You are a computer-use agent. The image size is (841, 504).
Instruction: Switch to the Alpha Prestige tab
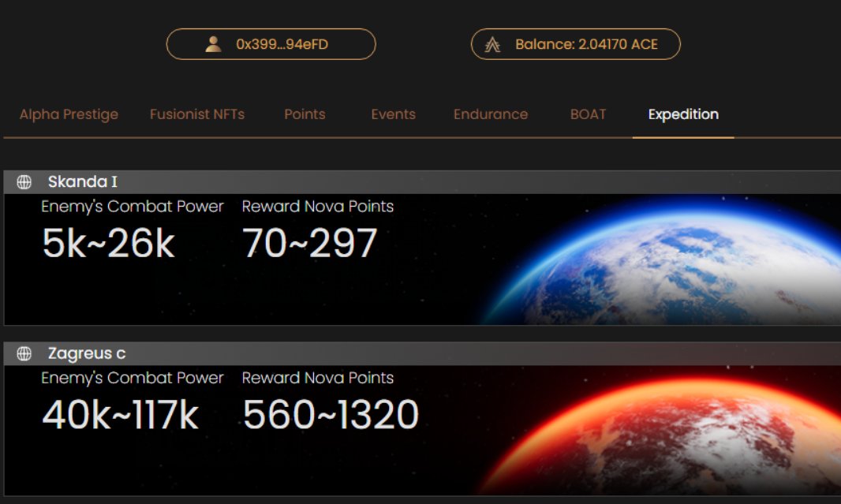69,114
